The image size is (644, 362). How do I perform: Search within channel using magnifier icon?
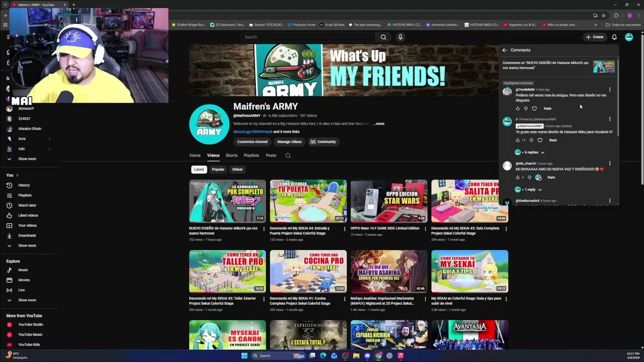[288, 155]
